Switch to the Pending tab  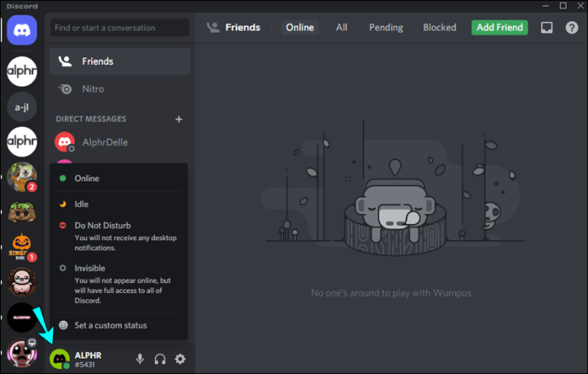[386, 27]
